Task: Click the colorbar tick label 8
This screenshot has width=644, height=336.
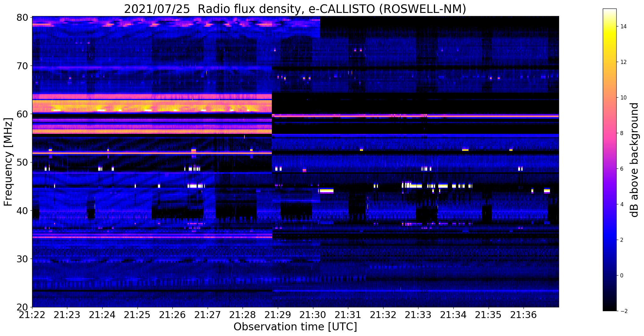Action: pyautogui.click(x=621, y=133)
